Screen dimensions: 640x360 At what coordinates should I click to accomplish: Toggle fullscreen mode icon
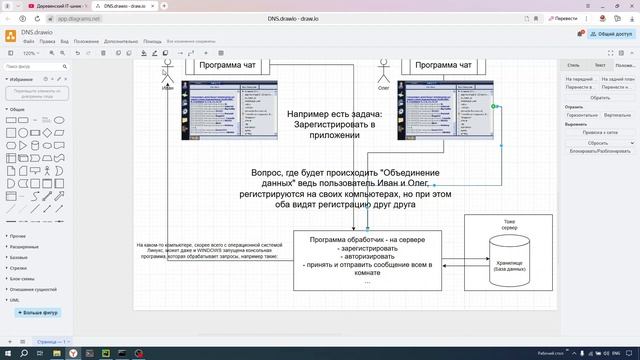pyautogui.click(x=611, y=53)
